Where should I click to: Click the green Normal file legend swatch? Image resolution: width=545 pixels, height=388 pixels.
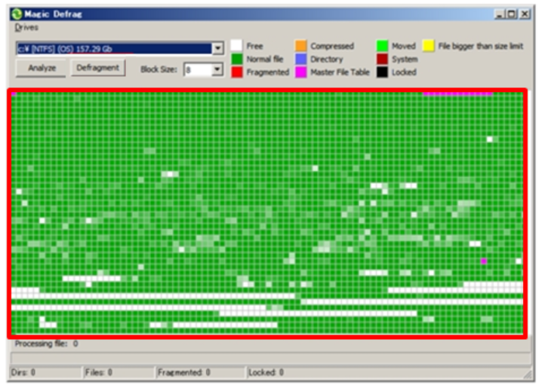237,59
